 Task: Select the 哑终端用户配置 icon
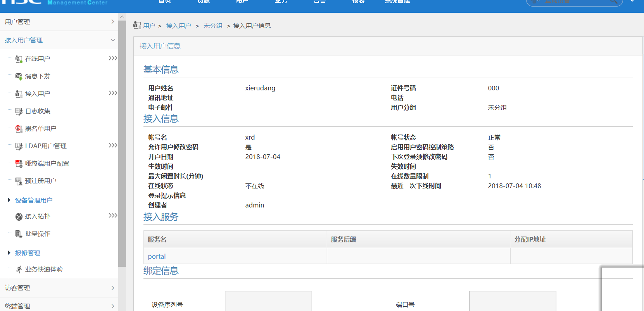[19, 164]
